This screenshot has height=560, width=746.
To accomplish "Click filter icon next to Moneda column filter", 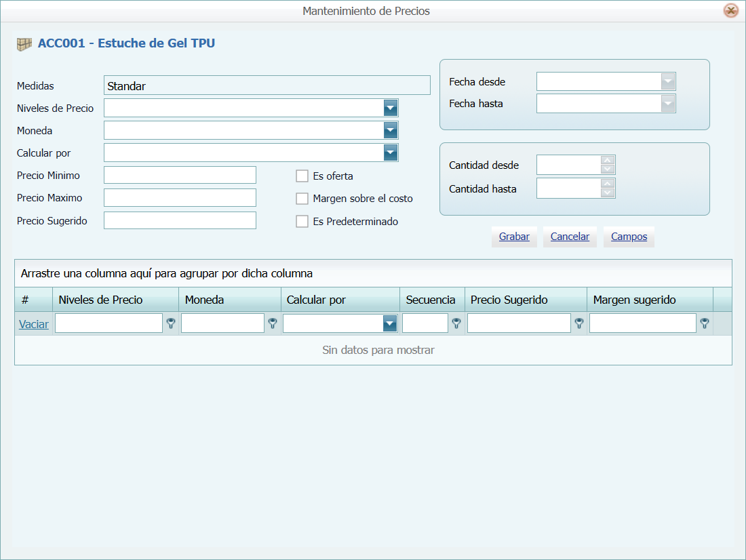I will (x=273, y=324).
